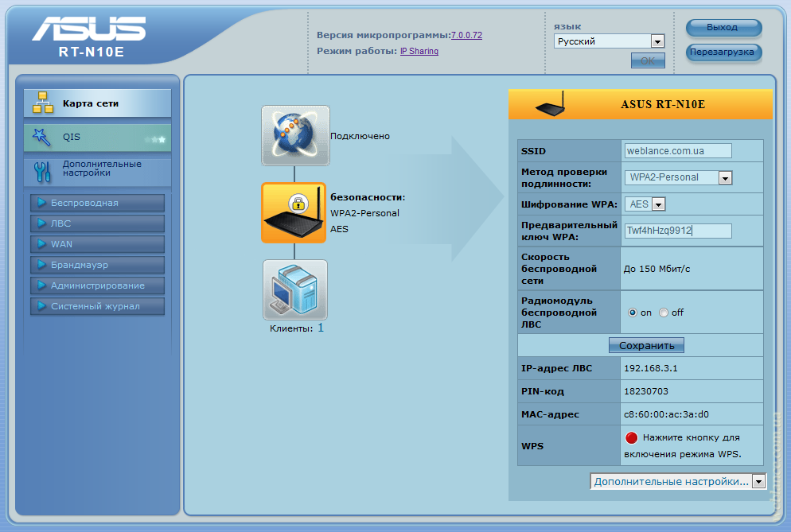Click the clients count link 1
791x532 pixels.
[x=321, y=328]
